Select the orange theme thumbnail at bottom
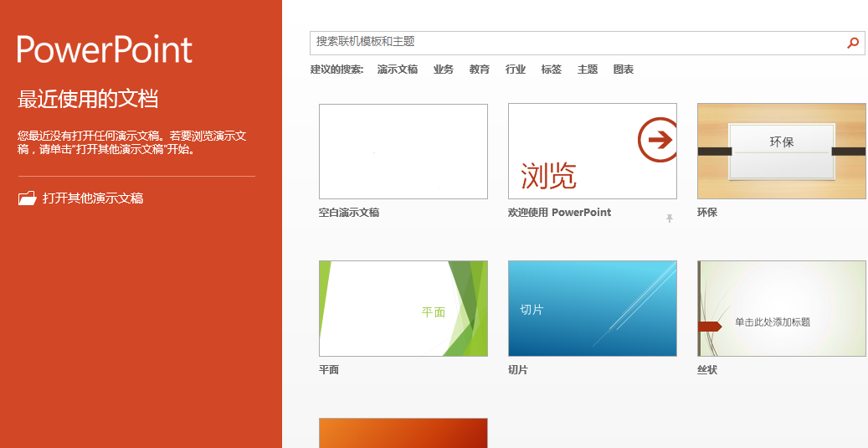 403,433
